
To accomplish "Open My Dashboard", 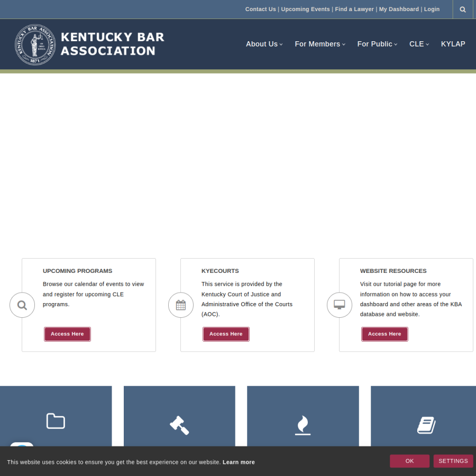I will coord(399,9).
